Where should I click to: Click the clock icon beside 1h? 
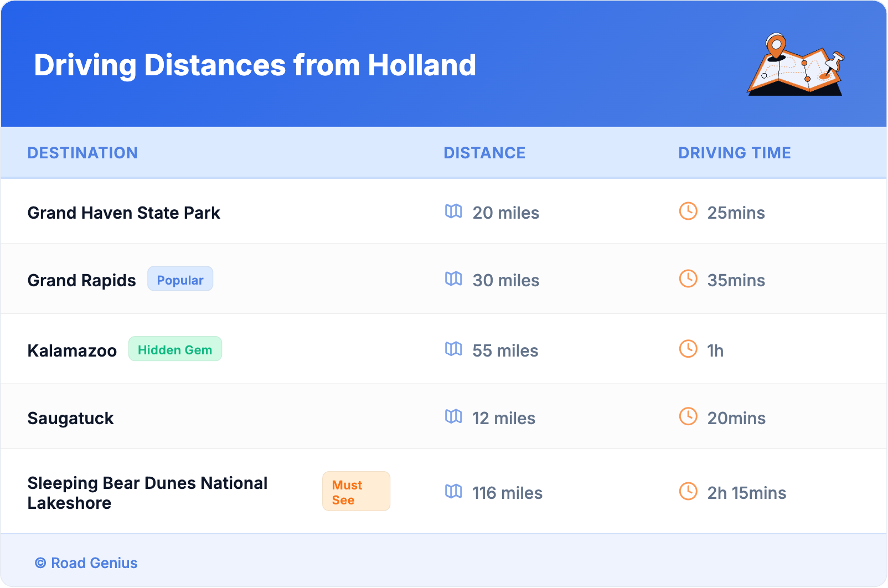[688, 349]
